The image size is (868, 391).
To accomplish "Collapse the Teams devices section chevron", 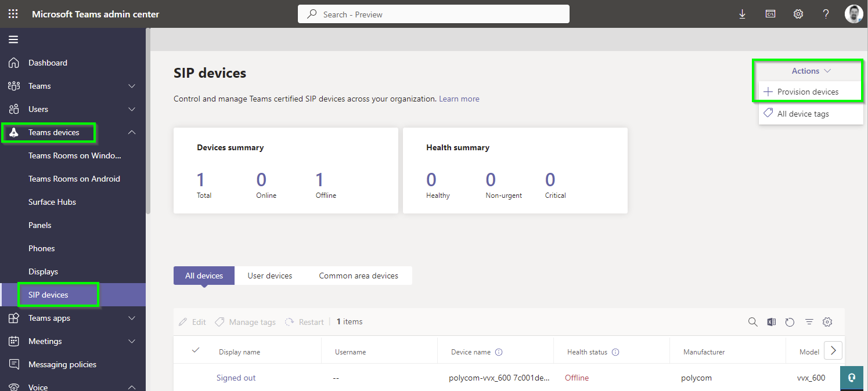I will (x=132, y=132).
